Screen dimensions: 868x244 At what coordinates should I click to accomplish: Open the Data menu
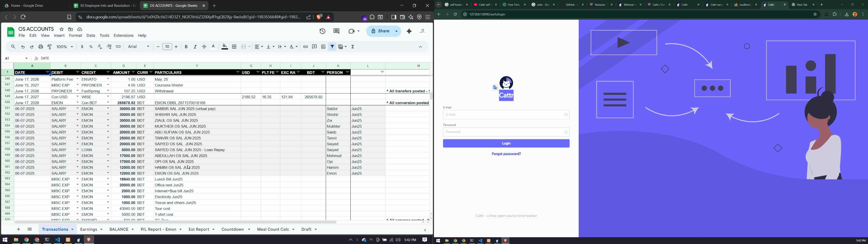[91, 36]
